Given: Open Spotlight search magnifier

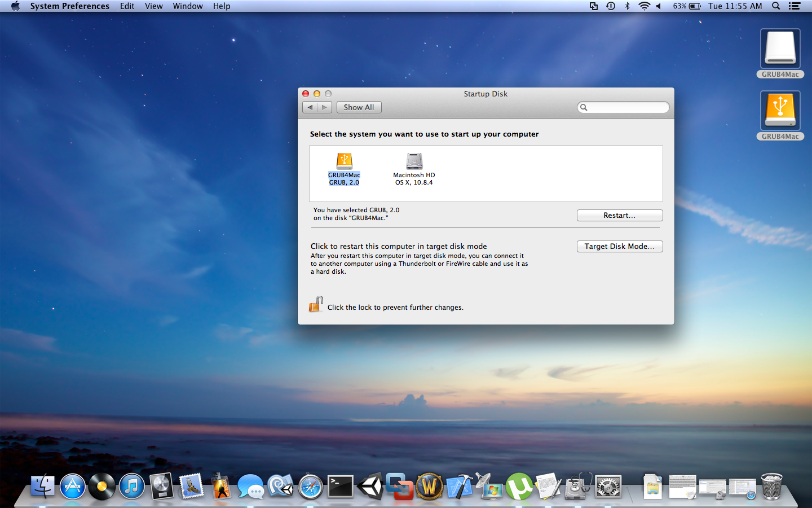Looking at the screenshot, I should click(x=776, y=6).
